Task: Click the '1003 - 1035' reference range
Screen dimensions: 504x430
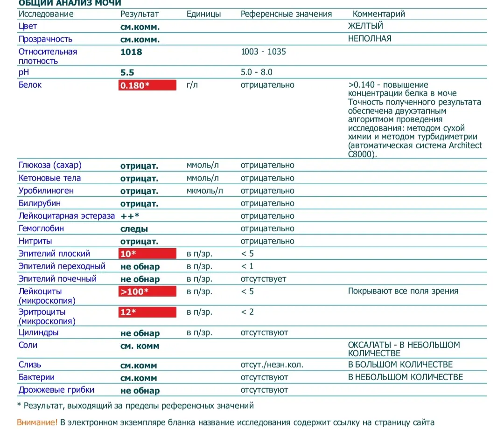Action: click(x=263, y=52)
